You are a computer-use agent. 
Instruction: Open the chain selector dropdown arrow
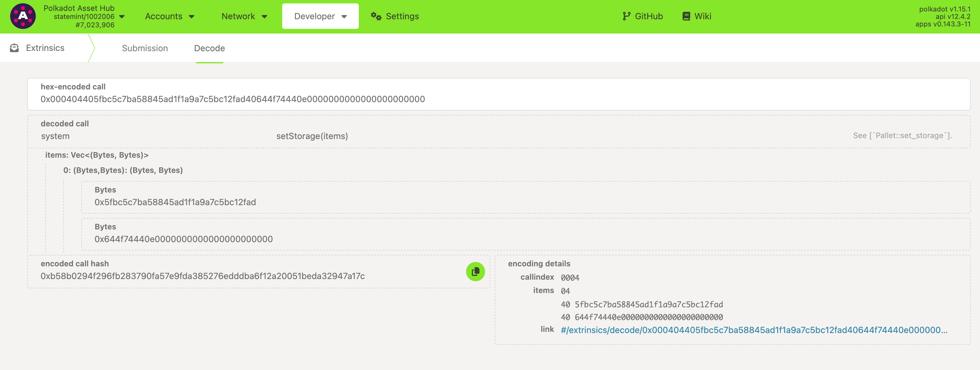(x=122, y=17)
